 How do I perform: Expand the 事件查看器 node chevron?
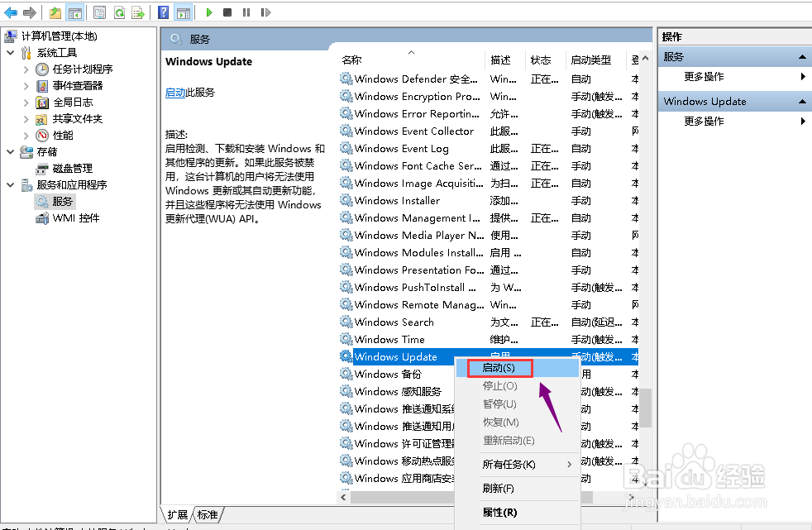pos(26,86)
